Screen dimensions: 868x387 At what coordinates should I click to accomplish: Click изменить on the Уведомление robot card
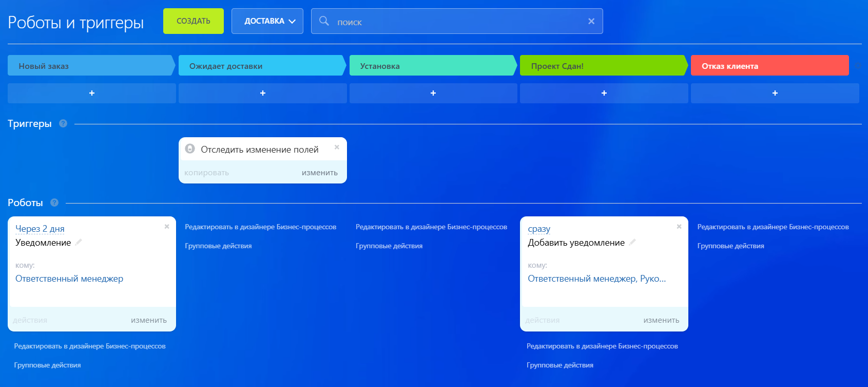pyautogui.click(x=149, y=320)
